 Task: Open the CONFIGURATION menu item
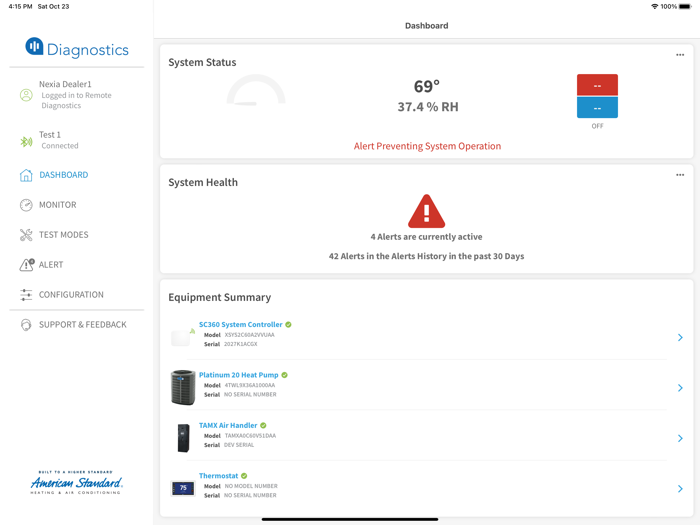tap(71, 295)
